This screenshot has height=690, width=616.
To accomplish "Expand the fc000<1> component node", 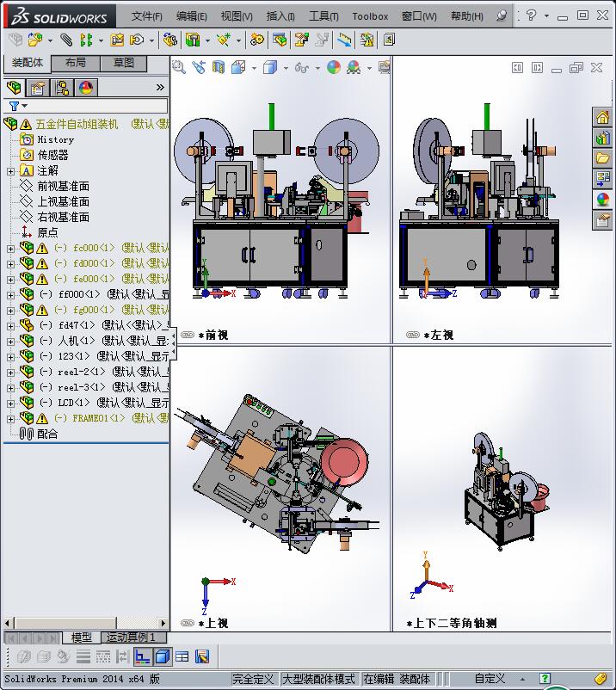I will (10, 249).
